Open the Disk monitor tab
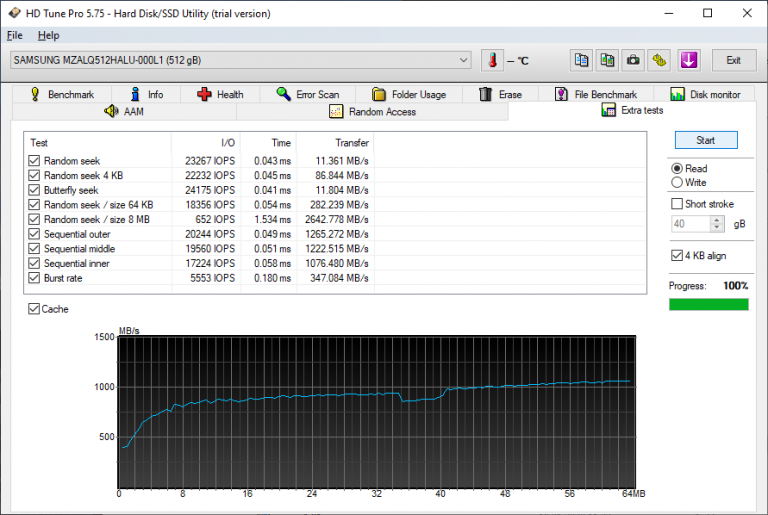 705,94
